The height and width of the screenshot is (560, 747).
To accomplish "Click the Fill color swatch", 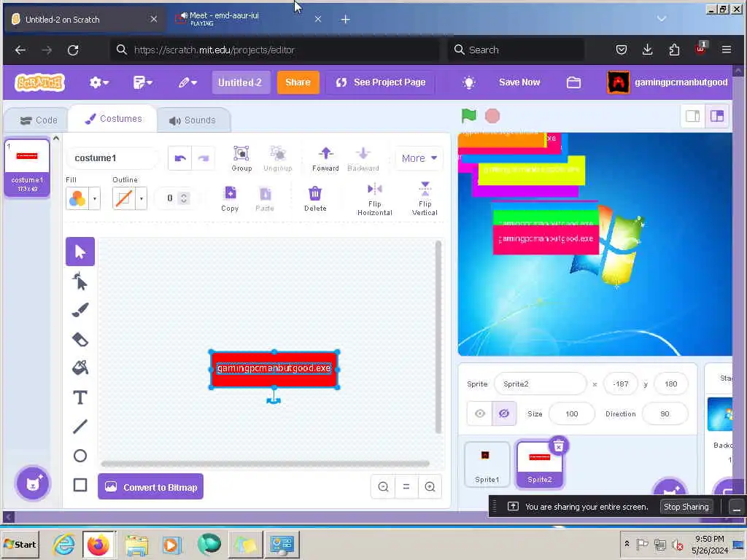I will click(x=77, y=198).
